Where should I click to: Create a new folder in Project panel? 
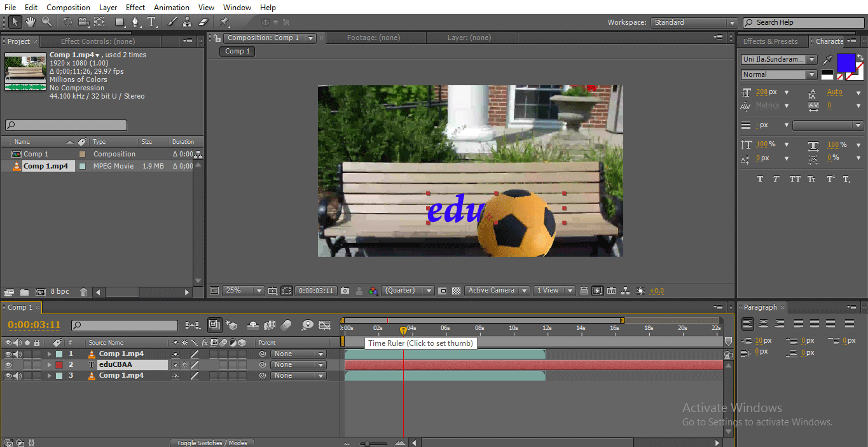pos(24,292)
